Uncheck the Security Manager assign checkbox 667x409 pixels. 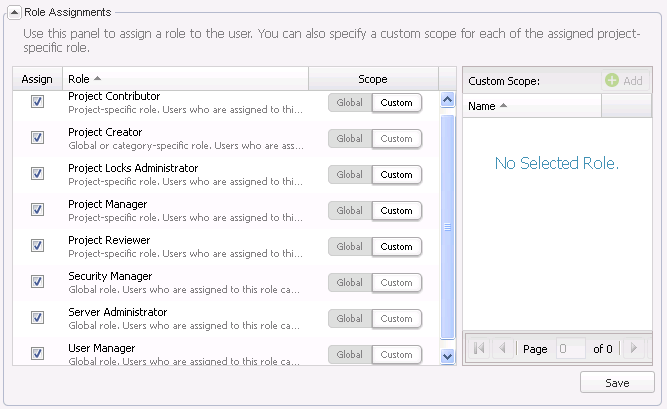click(x=37, y=282)
